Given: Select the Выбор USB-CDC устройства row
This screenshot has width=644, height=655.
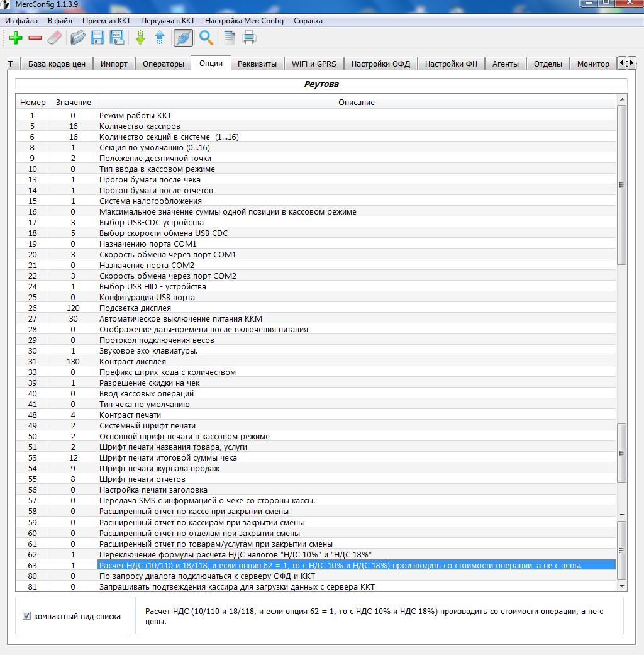Looking at the screenshot, I should click(x=316, y=223).
